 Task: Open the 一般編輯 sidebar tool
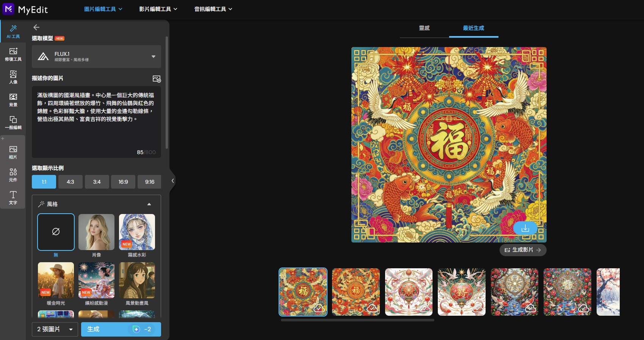tap(13, 123)
